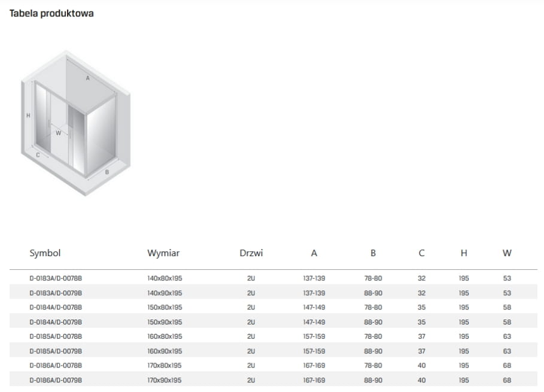Select the 170x90x195 dimension cell
Image resolution: width=544 pixels, height=392 pixels.
pos(165,379)
